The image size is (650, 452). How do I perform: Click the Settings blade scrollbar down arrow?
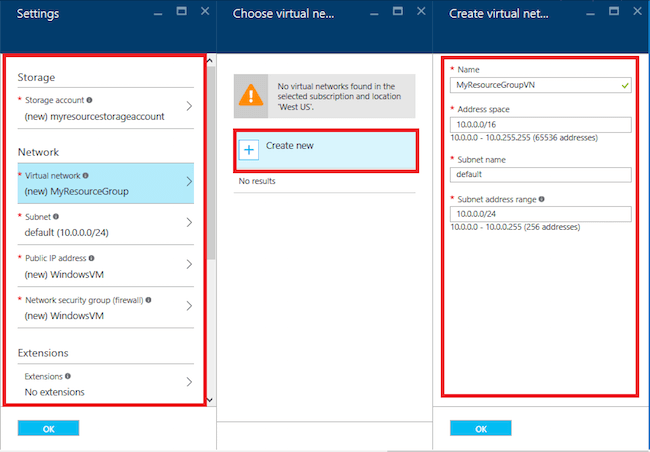209,399
